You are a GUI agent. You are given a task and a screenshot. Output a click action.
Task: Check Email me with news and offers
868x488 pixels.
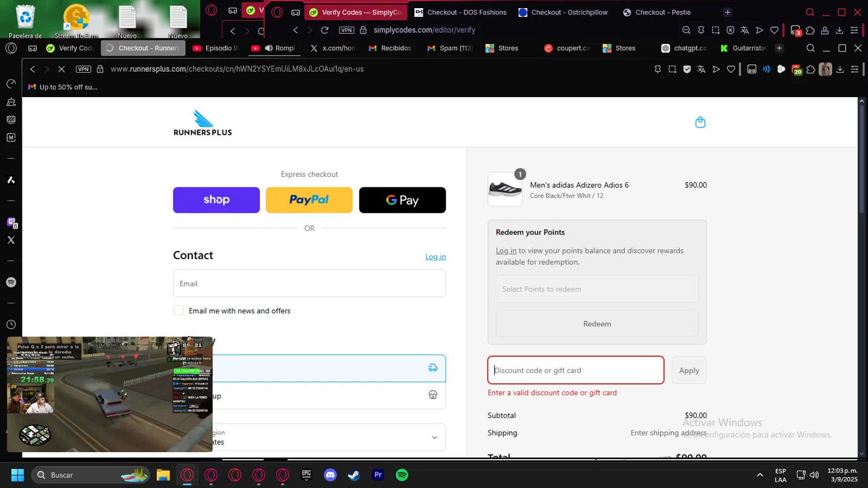point(178,310)
